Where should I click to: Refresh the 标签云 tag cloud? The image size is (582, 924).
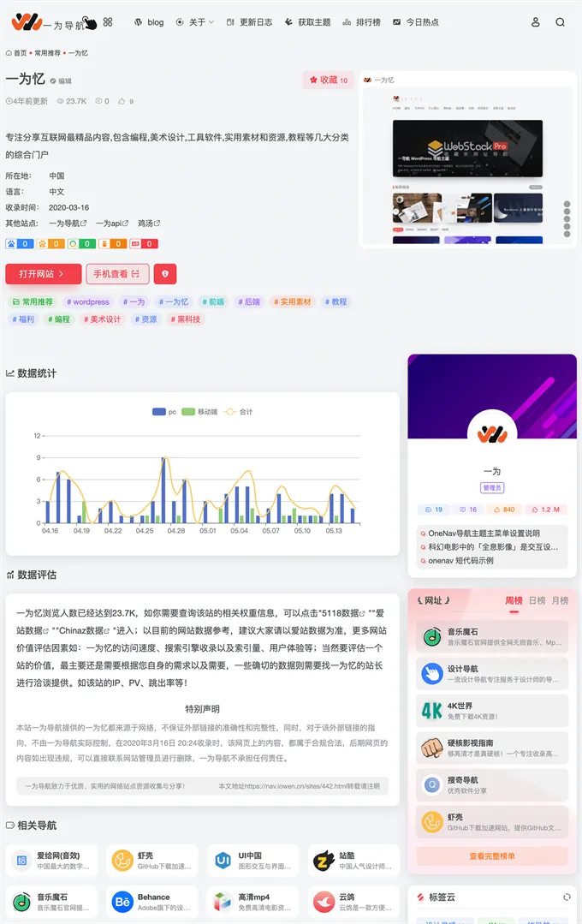tap(566, 897)
